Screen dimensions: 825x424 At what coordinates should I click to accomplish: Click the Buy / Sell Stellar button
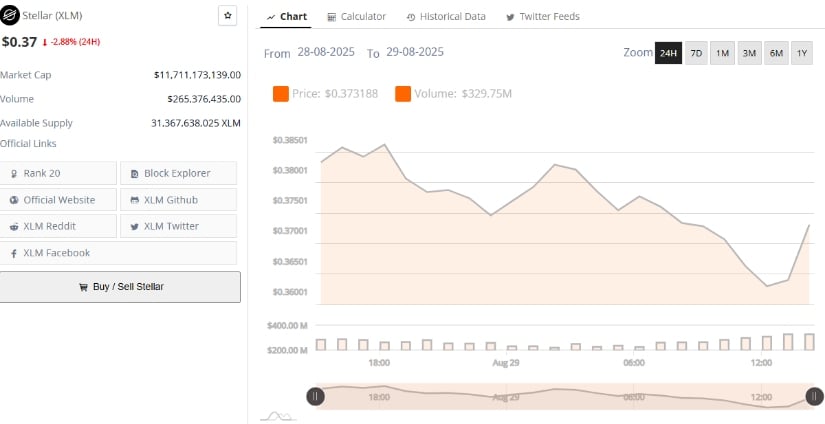click(120, 287)
